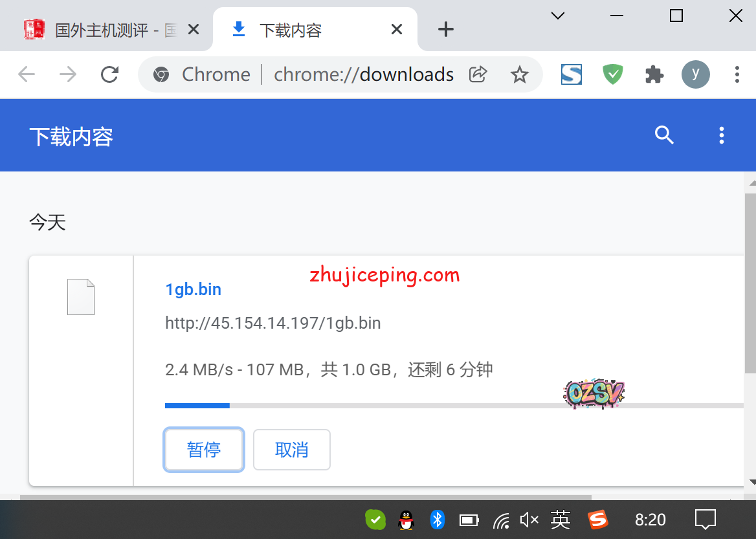756x539 pixels.
Task: Click the 1gb.bin file icon
Action: (81, 297)
